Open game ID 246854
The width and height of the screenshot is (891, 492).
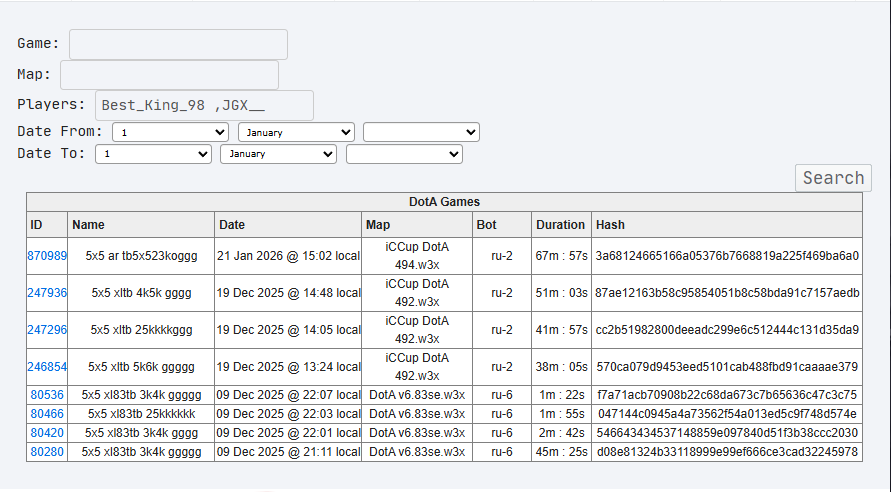[47, 367]
